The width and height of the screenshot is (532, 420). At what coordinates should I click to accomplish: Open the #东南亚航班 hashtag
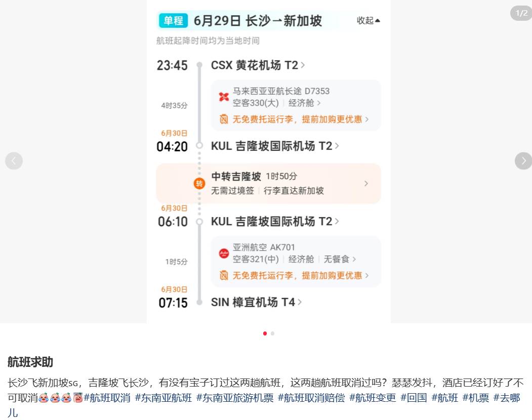(163, 398)
